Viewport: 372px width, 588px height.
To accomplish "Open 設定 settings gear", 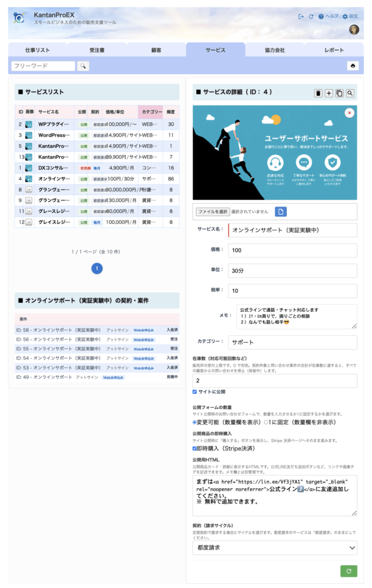I will point(350,17).
